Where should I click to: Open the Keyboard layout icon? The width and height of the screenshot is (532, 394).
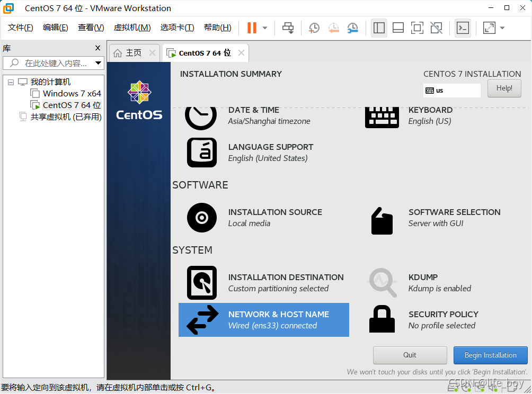(x=382, y=118)
